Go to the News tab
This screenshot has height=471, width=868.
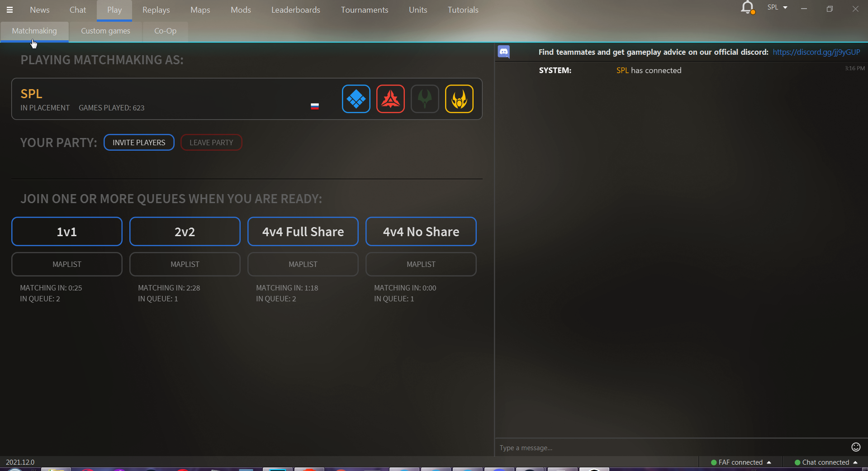[40, 10]
